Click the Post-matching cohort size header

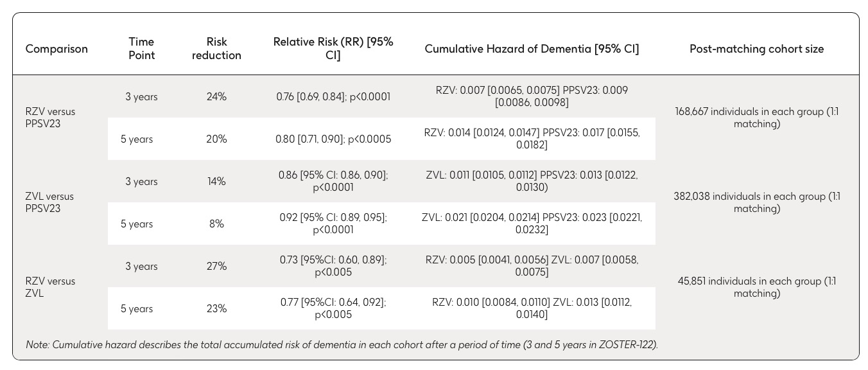click(x=756, y=49)
